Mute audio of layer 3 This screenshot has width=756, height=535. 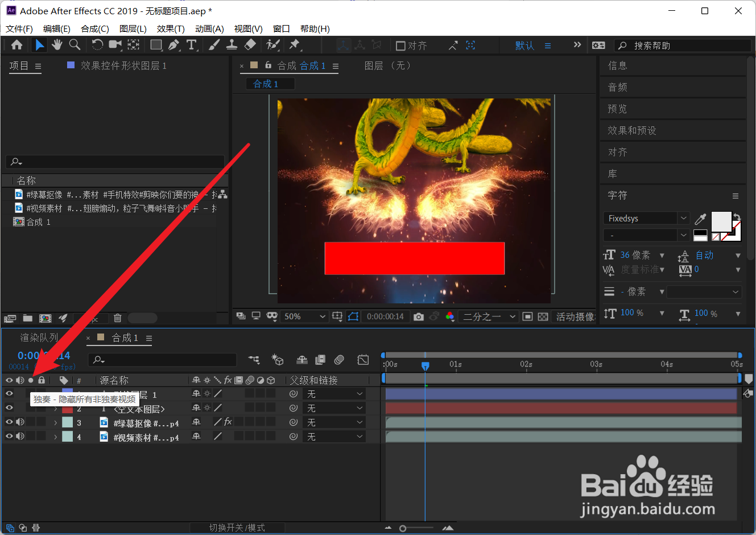[20, 422]
